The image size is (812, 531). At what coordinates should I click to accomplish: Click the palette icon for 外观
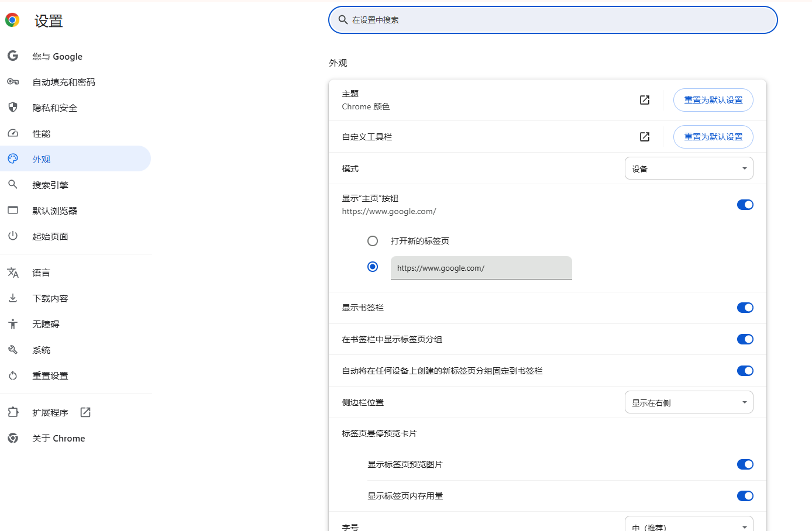pos(13,159)
